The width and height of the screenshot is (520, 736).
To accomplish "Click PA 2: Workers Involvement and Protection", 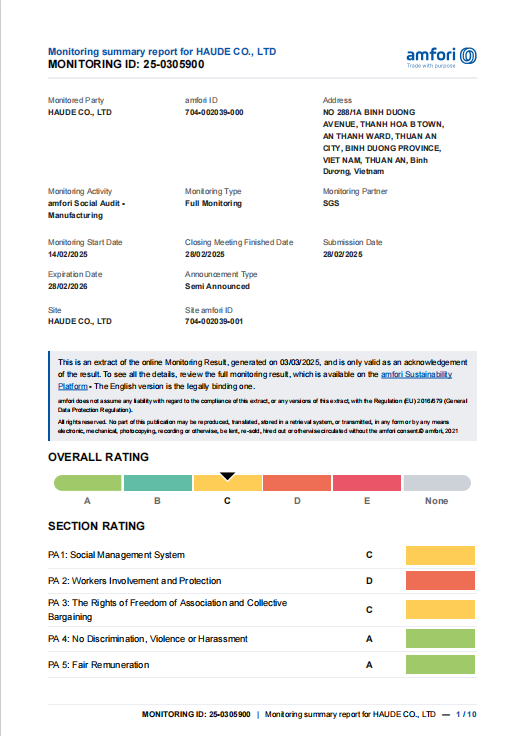I will 134,581.
